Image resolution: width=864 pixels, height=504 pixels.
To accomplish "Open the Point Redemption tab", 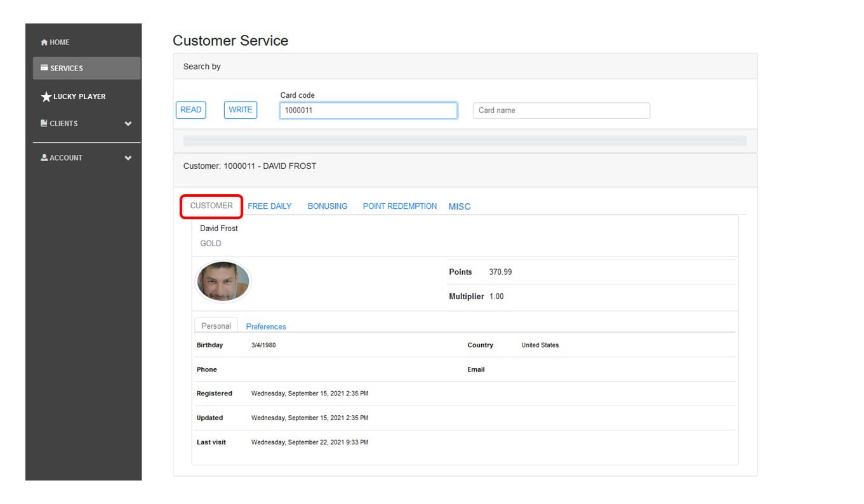I will pos(400,206).
